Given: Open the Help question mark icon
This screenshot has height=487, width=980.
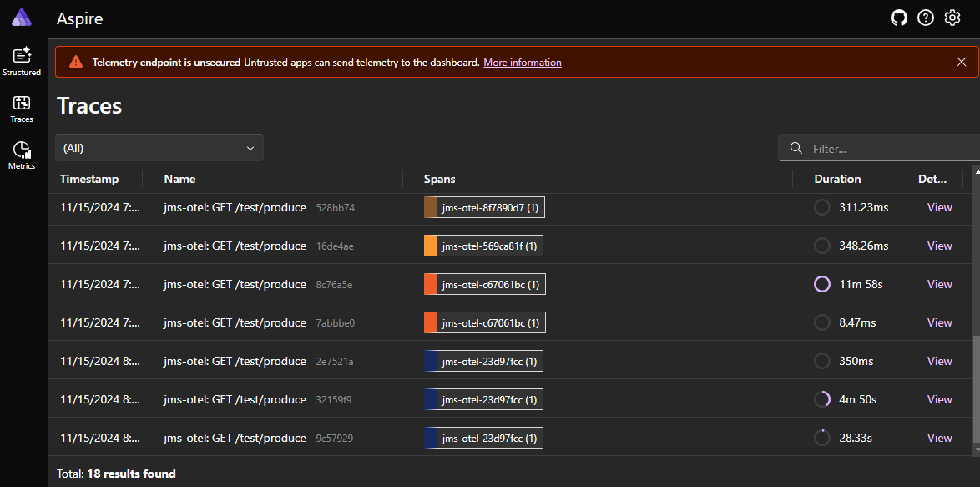Looking at the screenshot, I should [x=926, y=18].
